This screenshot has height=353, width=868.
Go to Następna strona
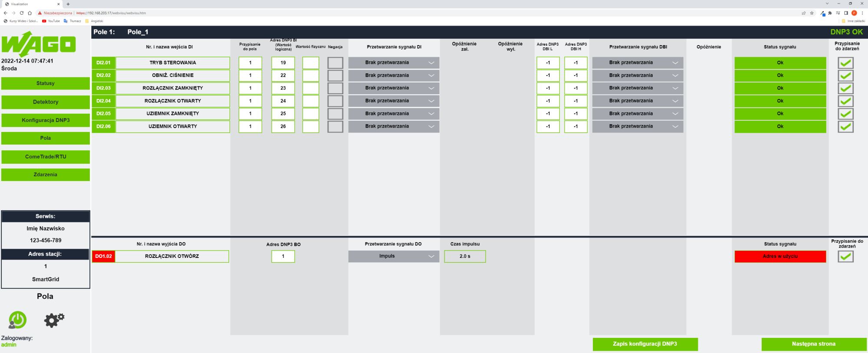(814, 344)
